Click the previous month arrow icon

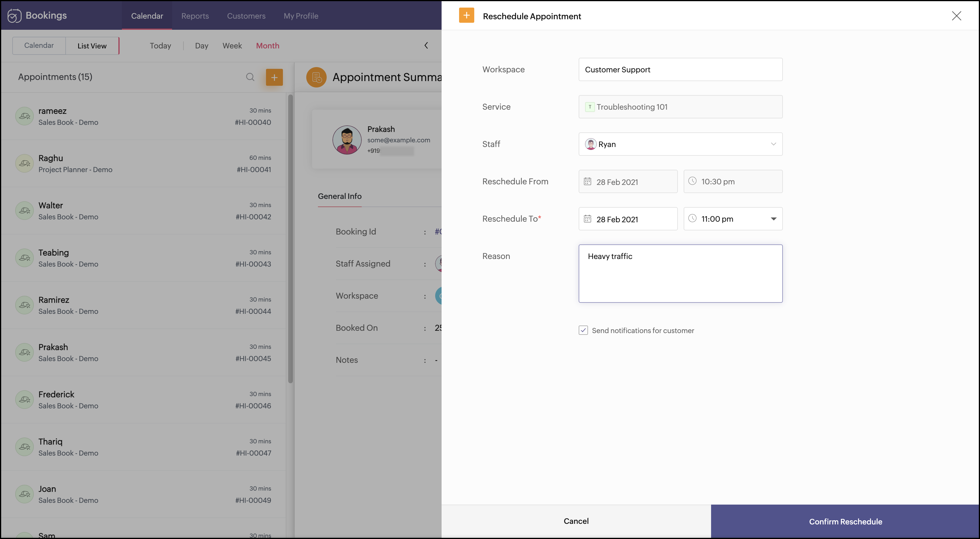click(x=426, y=45)
